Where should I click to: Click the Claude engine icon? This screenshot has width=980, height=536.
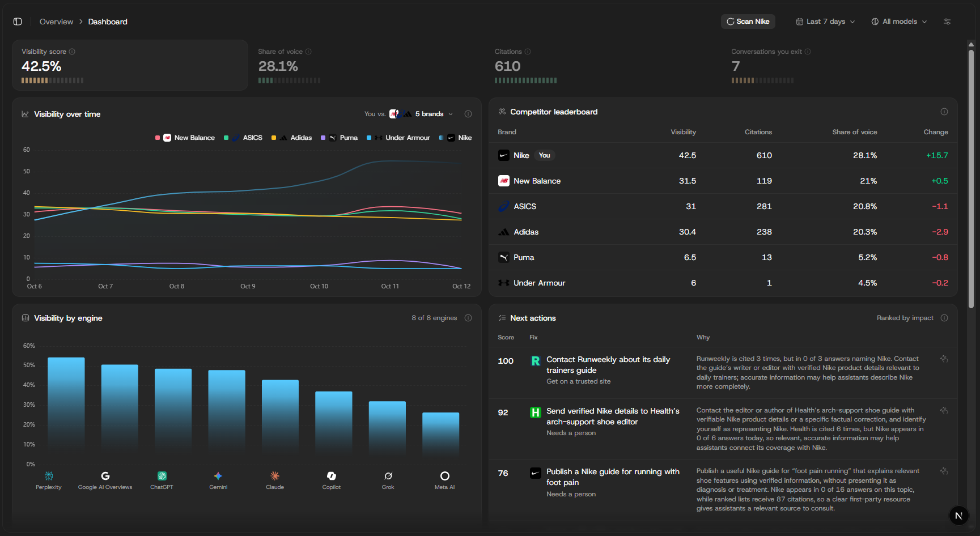click(275, 476)
